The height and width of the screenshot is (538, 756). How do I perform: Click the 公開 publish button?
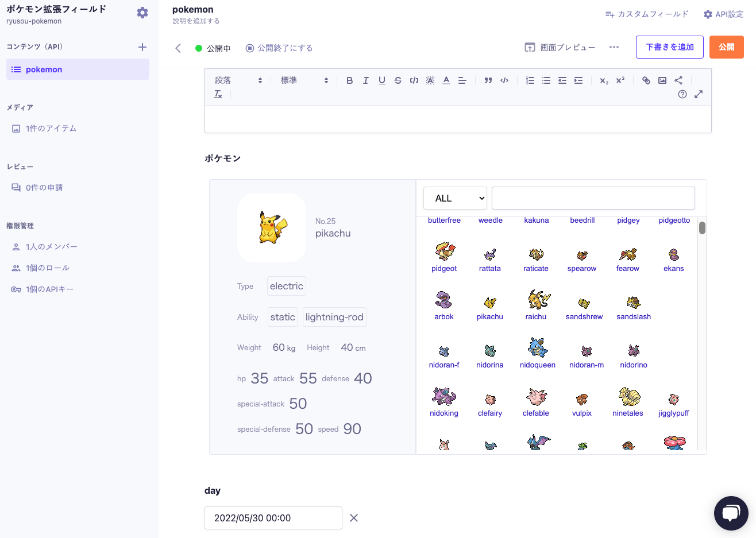[x=727, y=47]
